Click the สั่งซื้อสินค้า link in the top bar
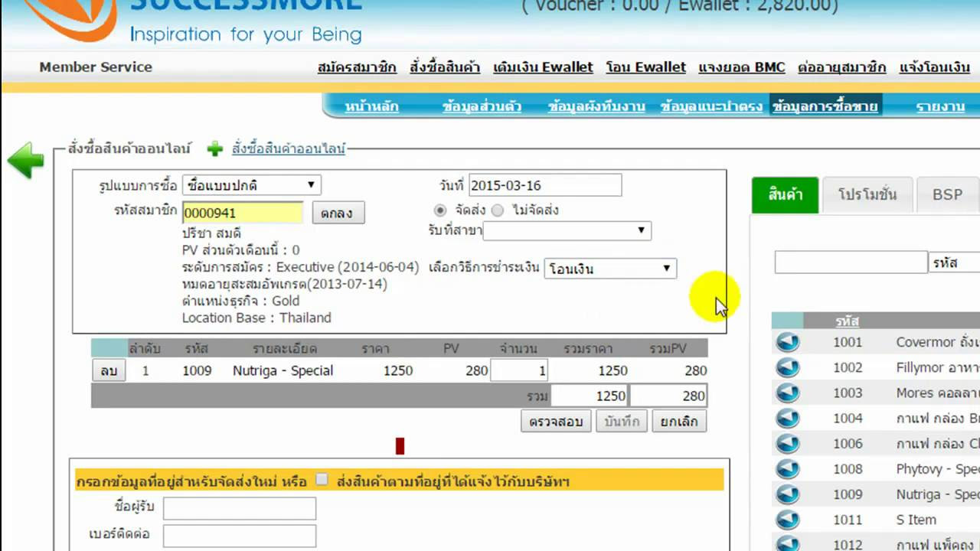This screenshot has width=980, height=551. tap(445, 67)
